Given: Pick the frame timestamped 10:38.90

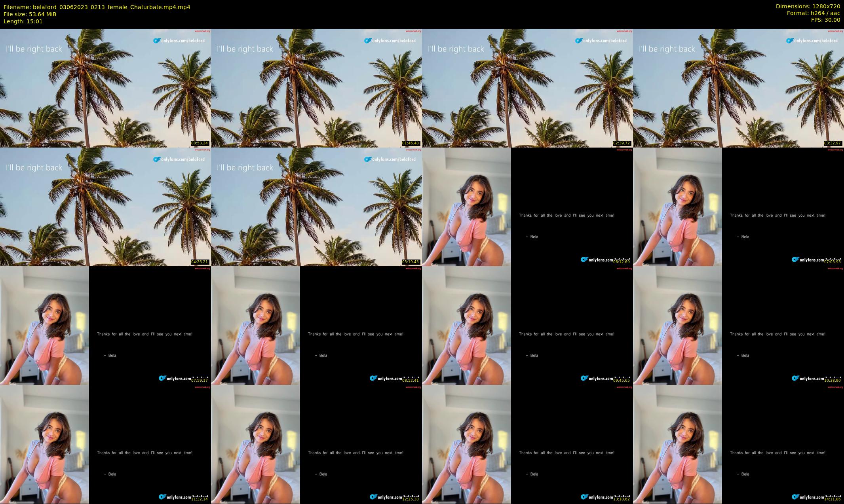Looking at the screenshot, I should click(738, 325).
